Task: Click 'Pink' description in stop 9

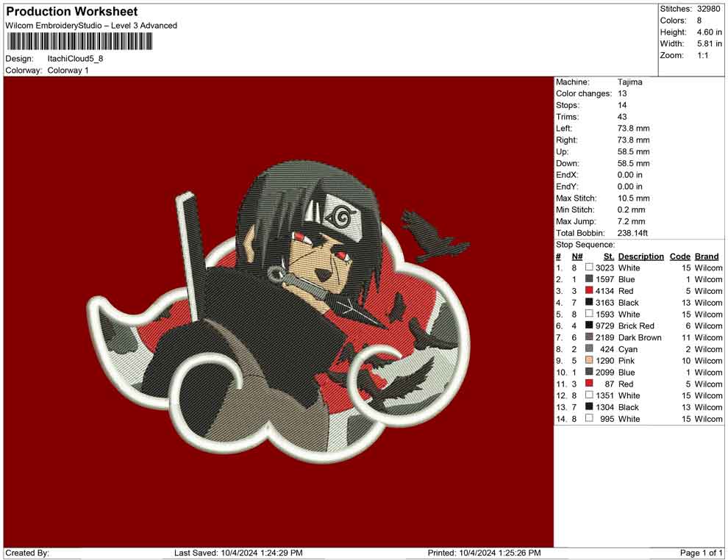Action: (x=627, y=361)
